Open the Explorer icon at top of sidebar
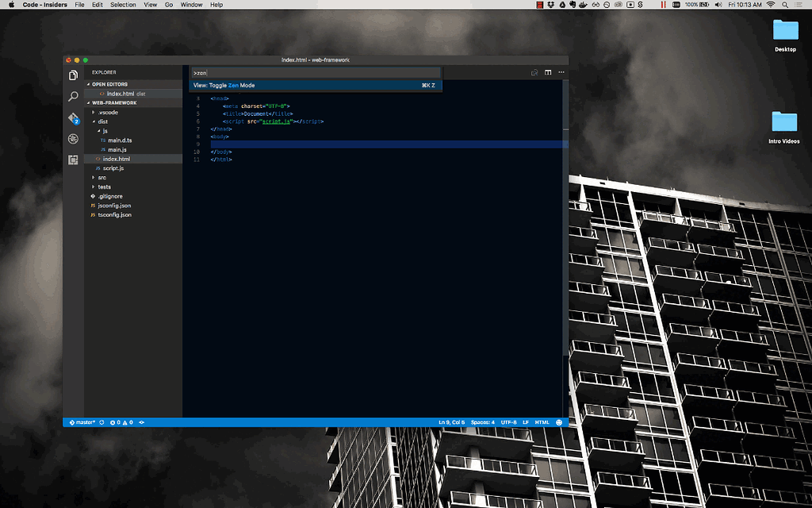Image resolution: width=812 pixels, height=508 pixels. tap(73, 75)
